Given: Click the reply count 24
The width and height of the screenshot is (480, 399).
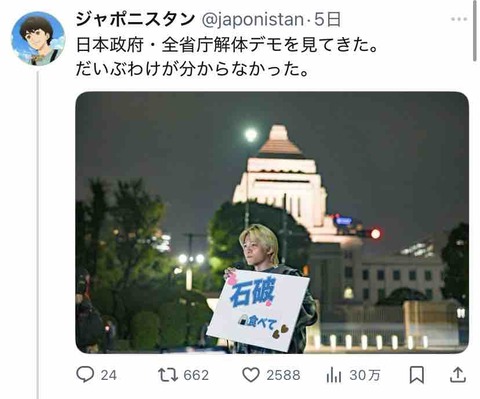Looking at the screenshot, I should 109,375.
